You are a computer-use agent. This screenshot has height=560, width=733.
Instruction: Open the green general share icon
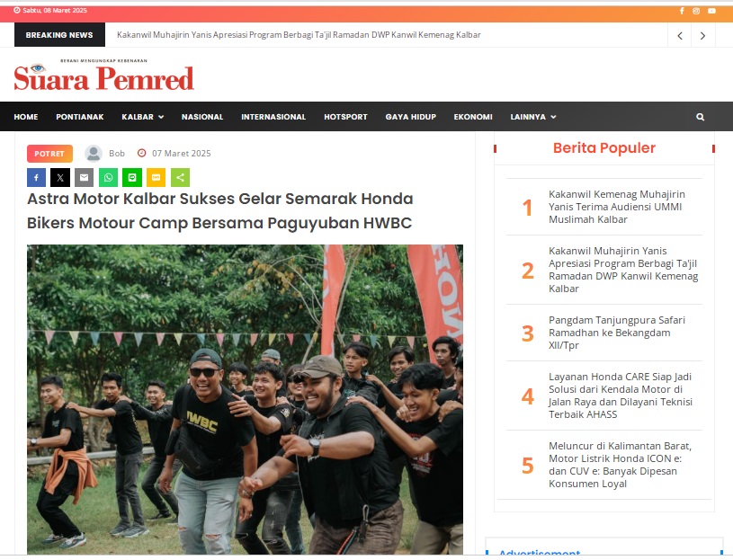coord(181,177)
